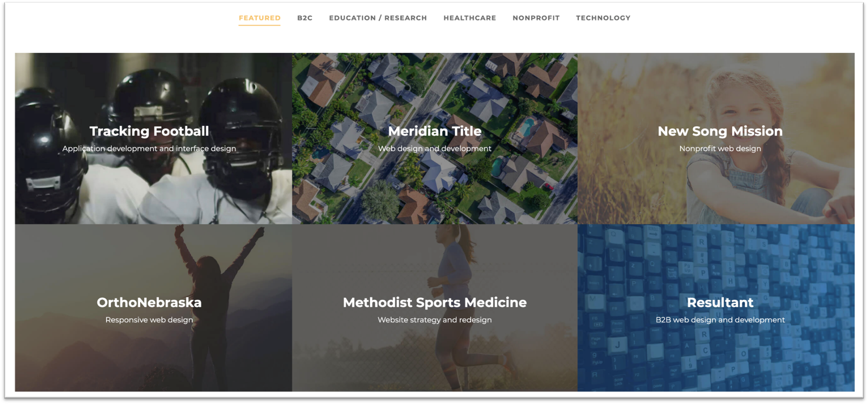Click 'Web design and development' caption

pyautogui.click(x=434, y=148)
